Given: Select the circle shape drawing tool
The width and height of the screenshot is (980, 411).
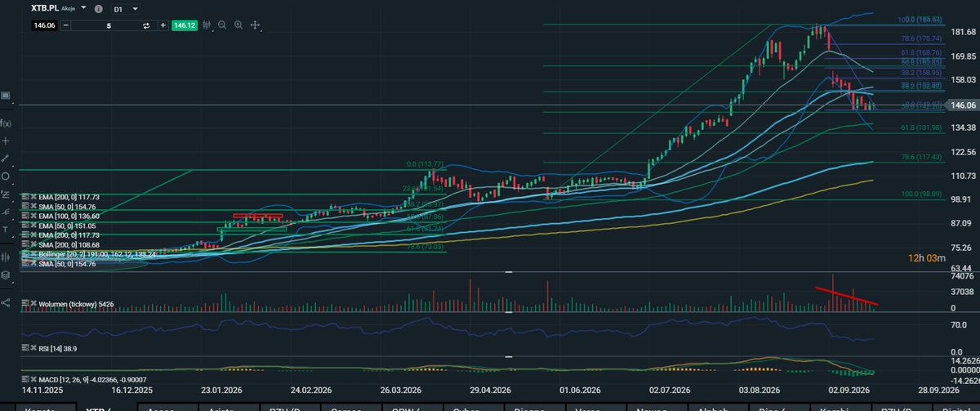Looking at the screenshot, I should tap(6, 176).
